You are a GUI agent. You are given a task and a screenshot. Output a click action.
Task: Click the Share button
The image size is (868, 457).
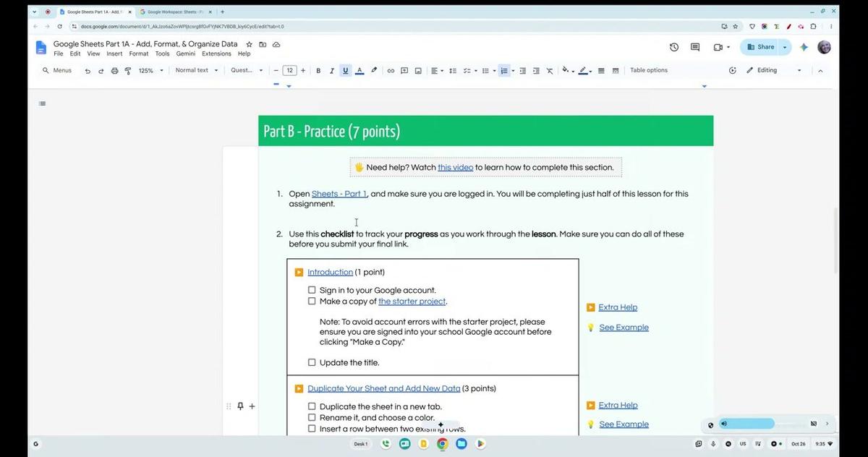coord(760,47)
